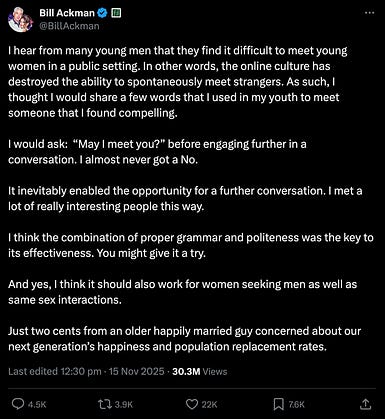This screenshot has height=419, width=385.
Task: Click the blue verified checkmark badge
Action: [x=102, y=13]
